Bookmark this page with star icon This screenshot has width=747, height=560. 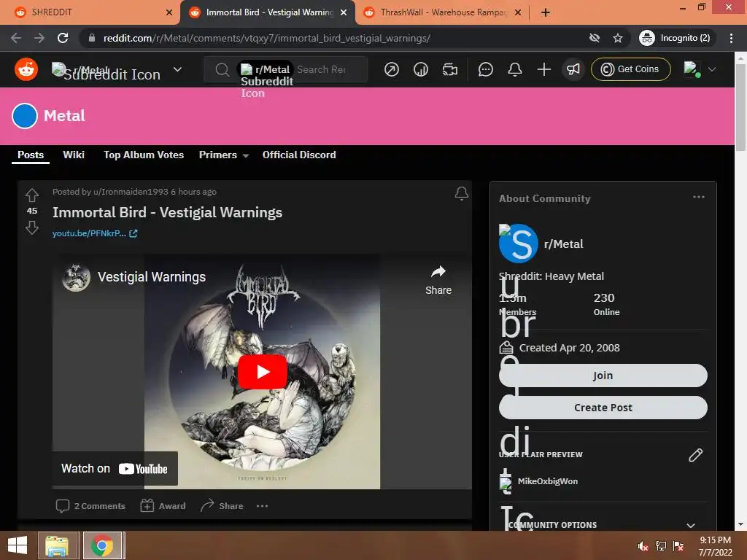point(618,38)
